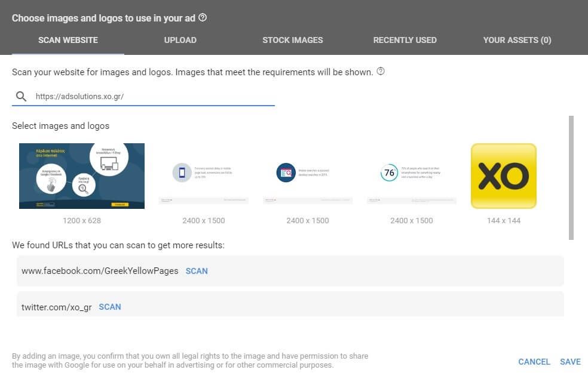Scan the twitter.com/xo_gr URL

[110, 307]
